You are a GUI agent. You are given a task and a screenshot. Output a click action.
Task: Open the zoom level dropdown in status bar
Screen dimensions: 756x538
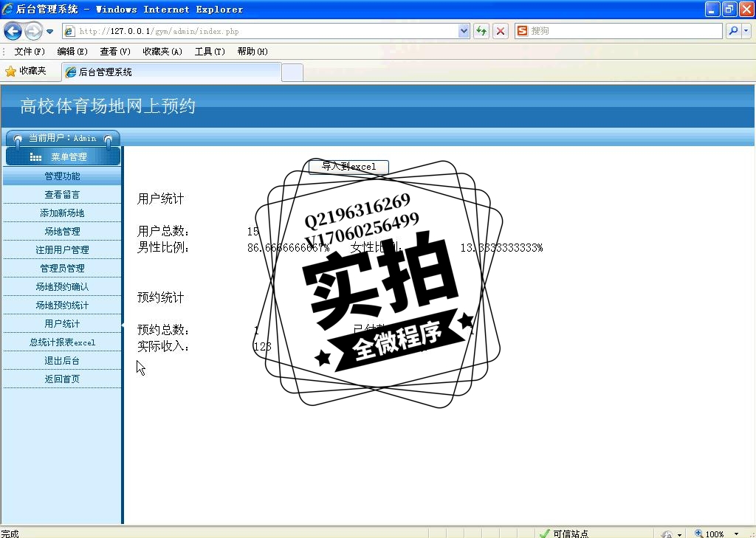pyautogui.click(x=736, y=534)
